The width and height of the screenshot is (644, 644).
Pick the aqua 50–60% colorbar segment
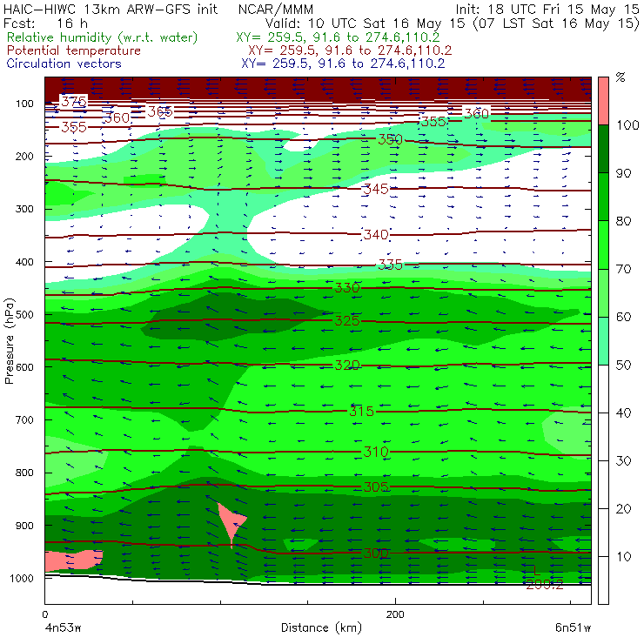point(603,340)
